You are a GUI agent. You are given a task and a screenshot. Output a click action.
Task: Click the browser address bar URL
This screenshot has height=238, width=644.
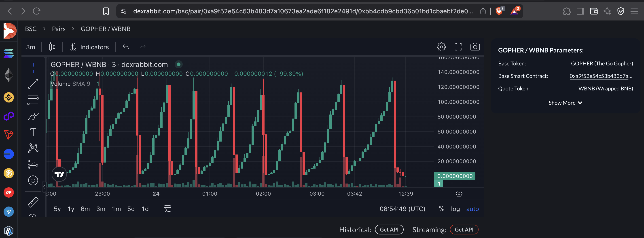tap(303, 11)
